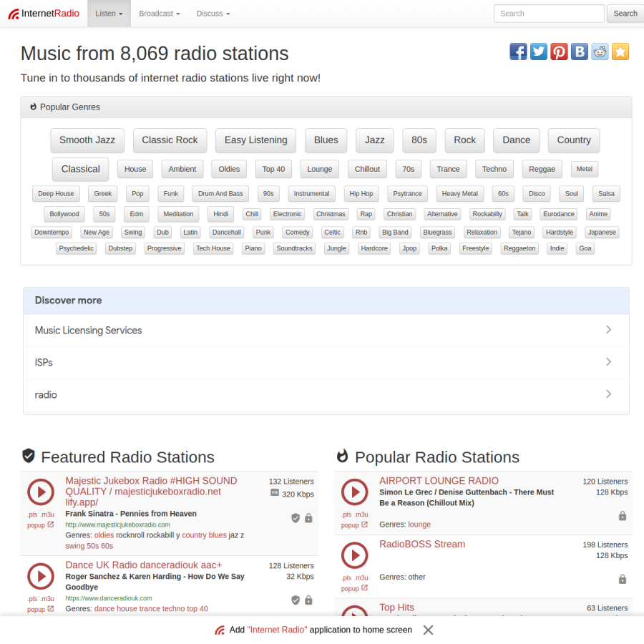Choose the Psychedelic genre tag
644x644 pixels.
pos(76,248)
